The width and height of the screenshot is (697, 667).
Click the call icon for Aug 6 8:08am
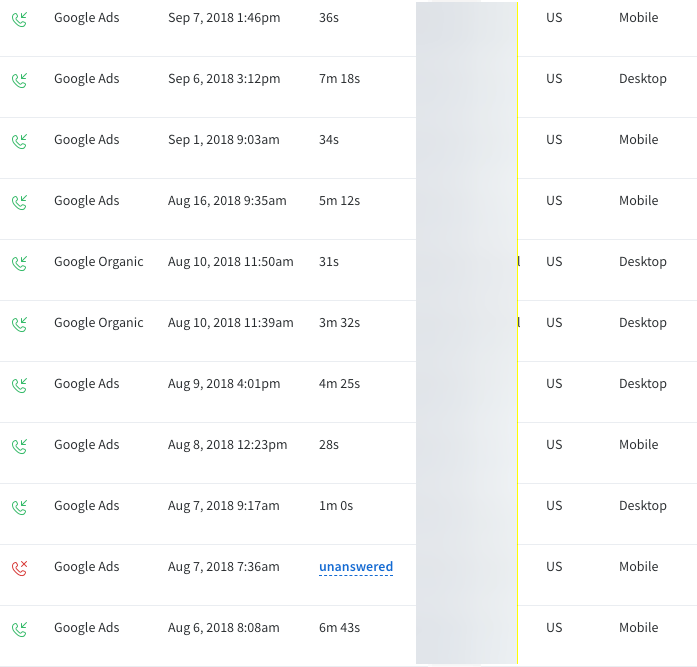click(19, 629)
